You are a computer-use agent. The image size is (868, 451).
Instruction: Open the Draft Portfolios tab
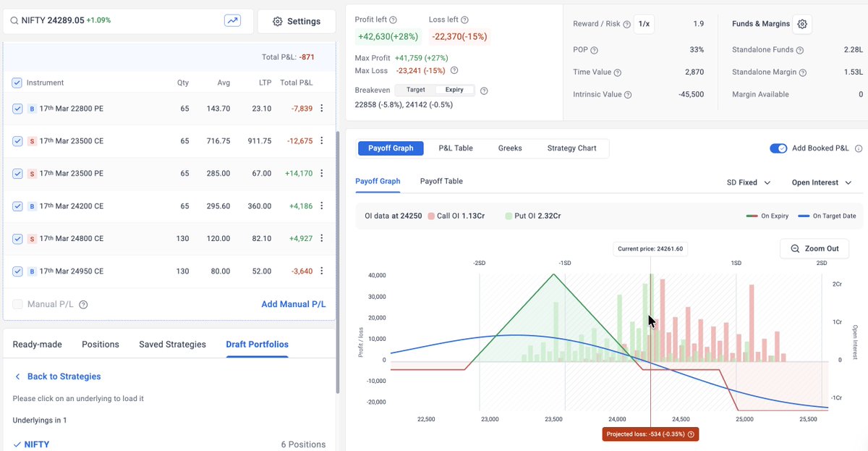pyautogui.click(x=257, y=345)
